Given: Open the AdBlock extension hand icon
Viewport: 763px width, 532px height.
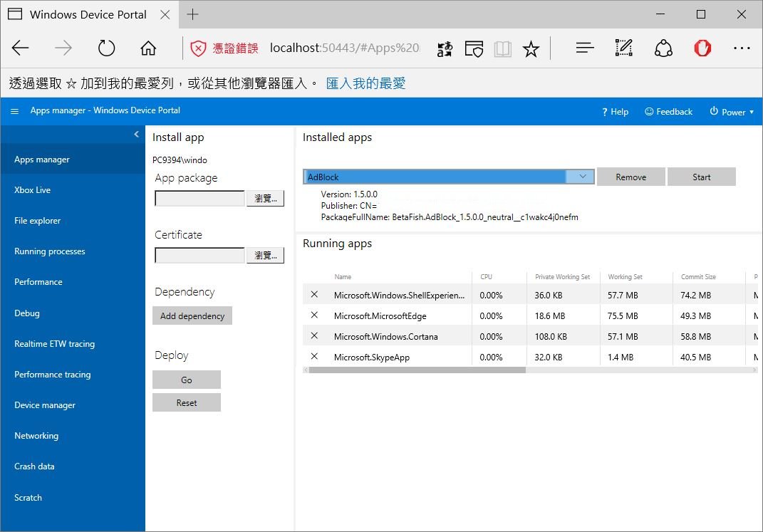Looking at the screenshot, I should (702, 48).
